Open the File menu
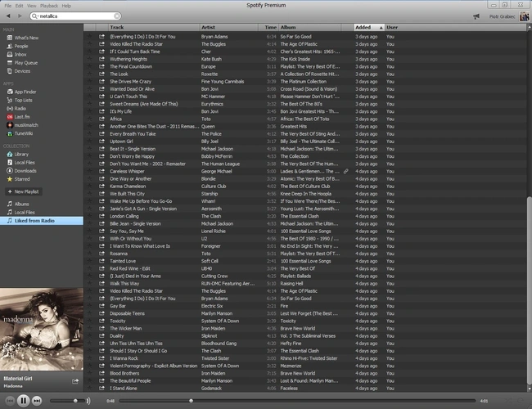Screen dimensions: 532x409 [8, 6]
